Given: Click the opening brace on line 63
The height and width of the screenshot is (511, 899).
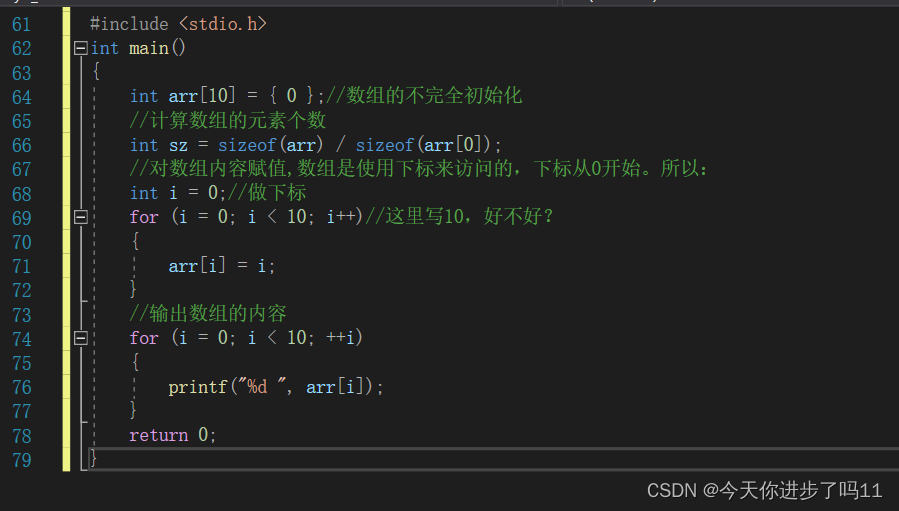Looking at the screenshot, I should coord(96,71).
